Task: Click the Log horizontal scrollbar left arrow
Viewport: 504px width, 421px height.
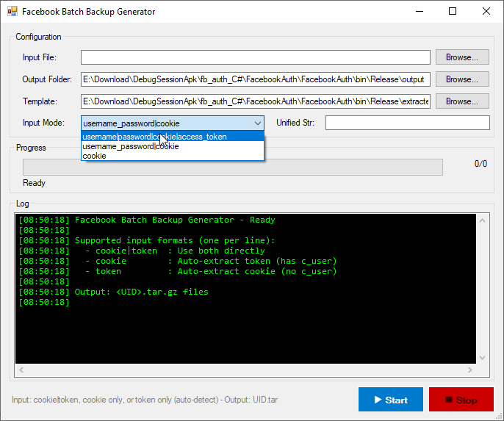Action: (x=21, y=370)
